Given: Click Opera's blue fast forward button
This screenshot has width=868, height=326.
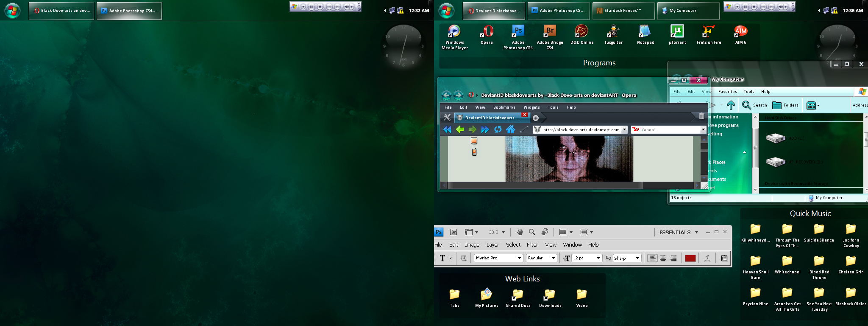Looking at the screenshot, I should [485, 129].
